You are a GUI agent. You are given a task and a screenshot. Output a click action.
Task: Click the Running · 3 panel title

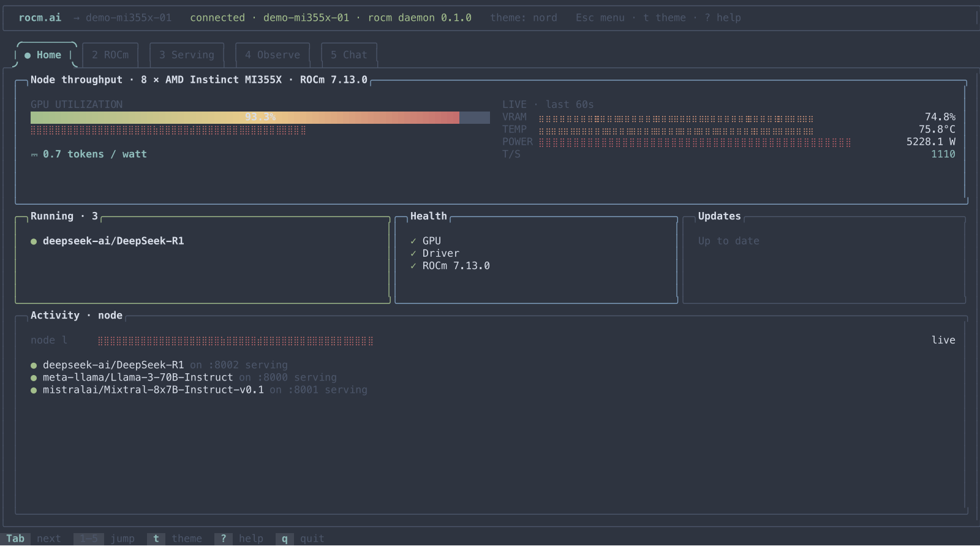[64, 216]
